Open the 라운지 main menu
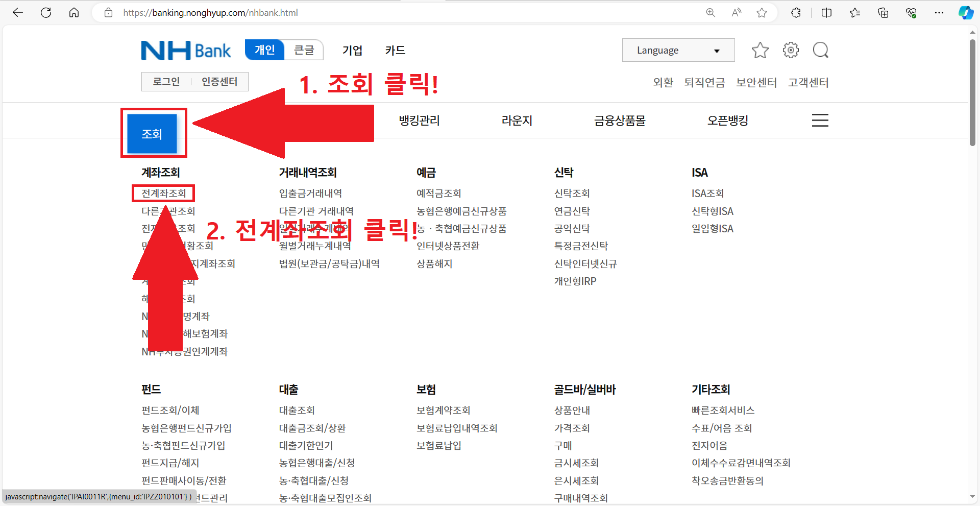980x506 pixels. (517, 121)
